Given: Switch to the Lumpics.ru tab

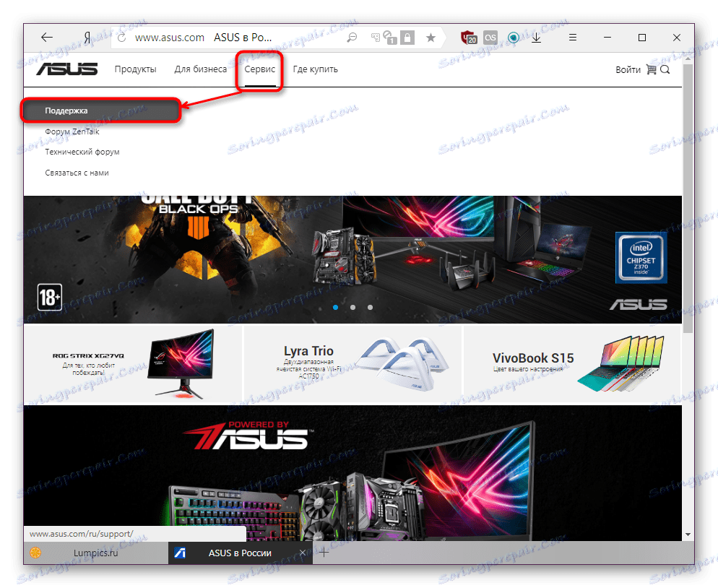Looking at the screenshot, I should (x=95, y=553).
